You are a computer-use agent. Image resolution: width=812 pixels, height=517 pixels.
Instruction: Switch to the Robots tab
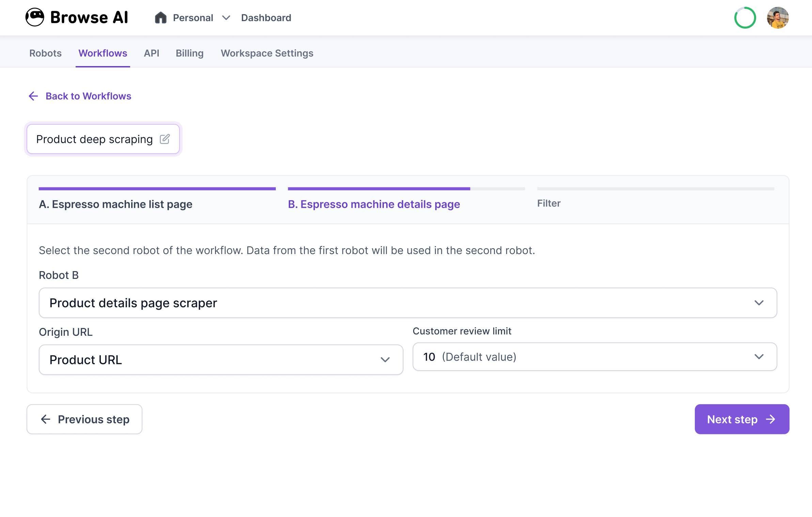point(45,53)
